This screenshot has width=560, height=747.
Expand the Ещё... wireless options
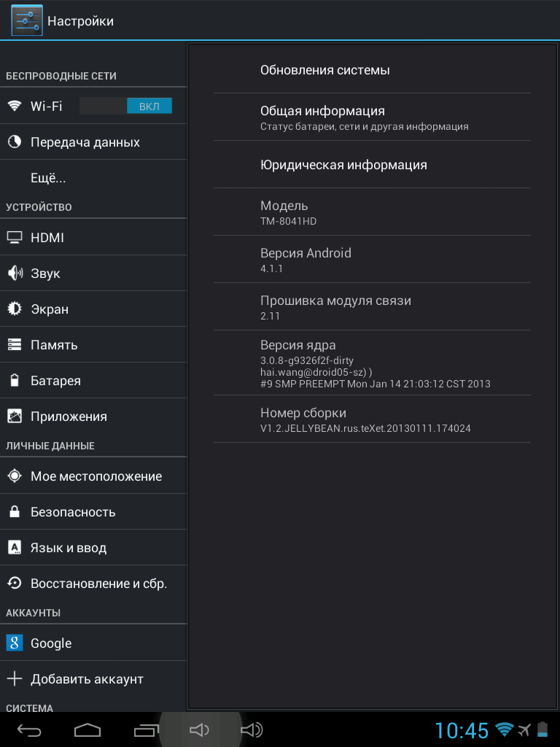coord(93,178)
